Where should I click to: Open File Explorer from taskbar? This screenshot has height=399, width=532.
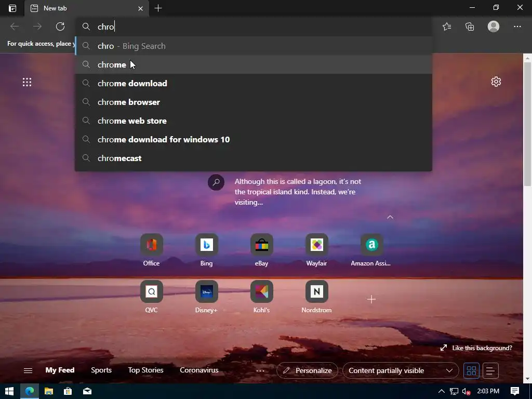tap(49, 391)
